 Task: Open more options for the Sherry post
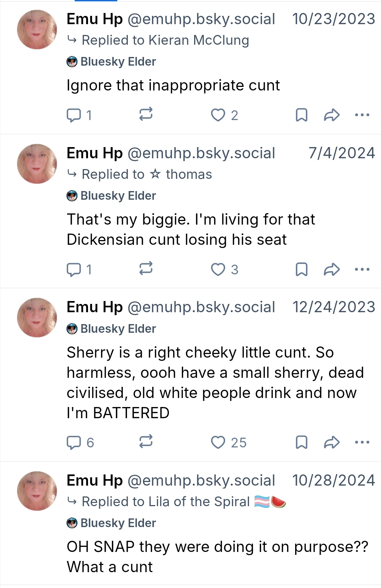pos(362,443)
